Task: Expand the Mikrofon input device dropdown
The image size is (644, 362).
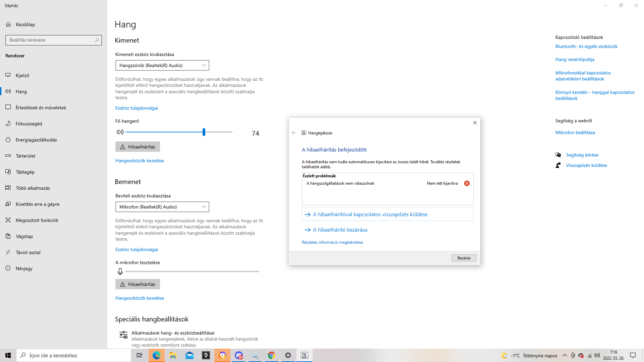Action: pyautogui.click(x=162, y=207)
